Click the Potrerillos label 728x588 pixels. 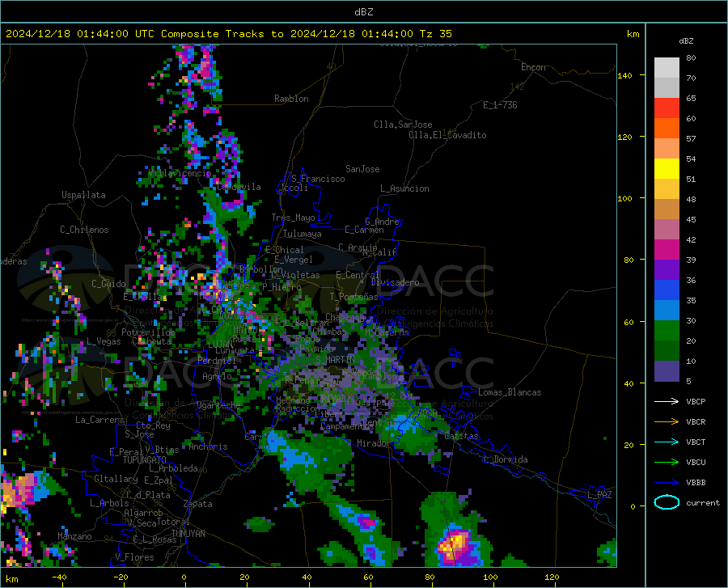tap(148, 332)
